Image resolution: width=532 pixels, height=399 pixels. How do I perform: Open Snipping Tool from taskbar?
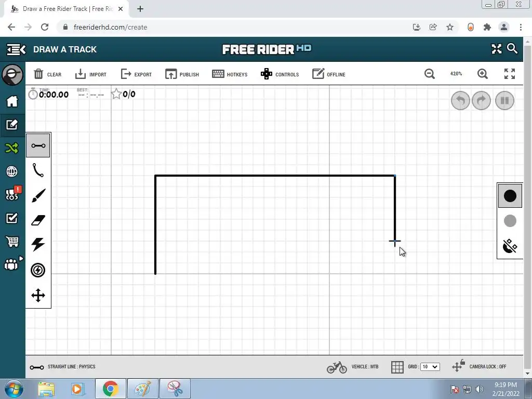pos(175,389)
